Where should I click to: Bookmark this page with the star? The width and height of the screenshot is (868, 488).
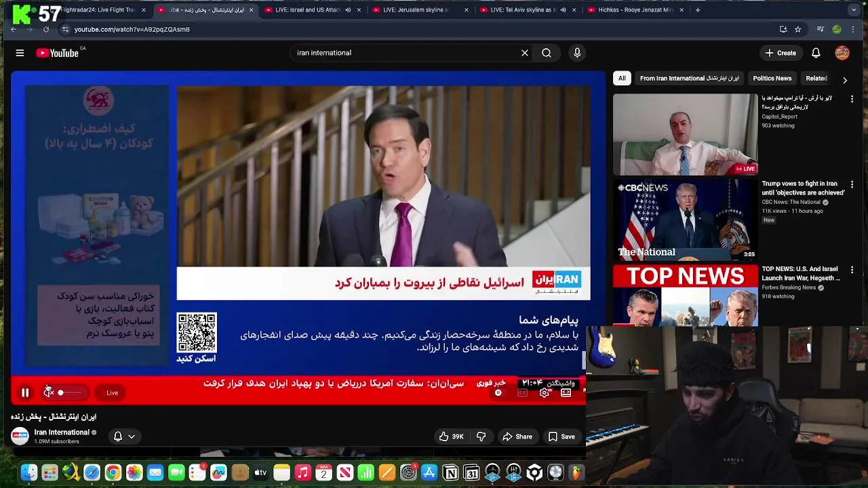[x=798, y=29]
